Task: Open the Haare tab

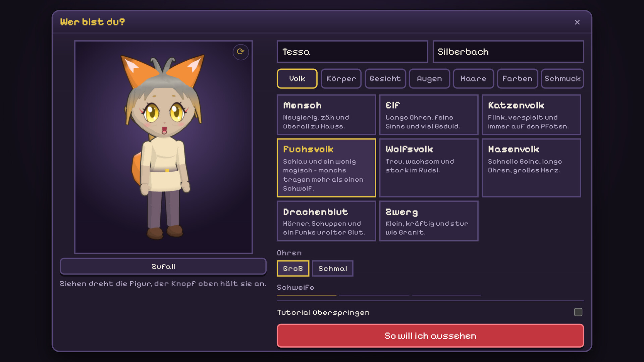Action: tap(473, 79)
